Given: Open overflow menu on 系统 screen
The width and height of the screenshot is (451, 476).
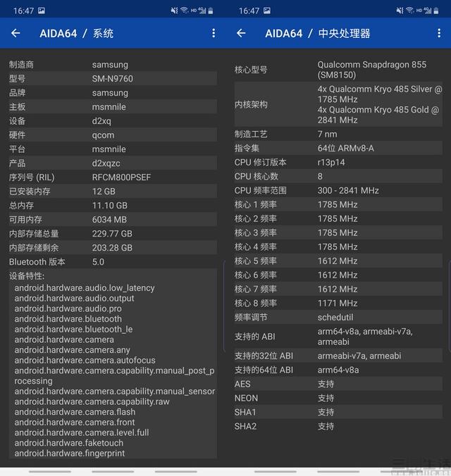Looking at the screenshot, I should point(214,33).
